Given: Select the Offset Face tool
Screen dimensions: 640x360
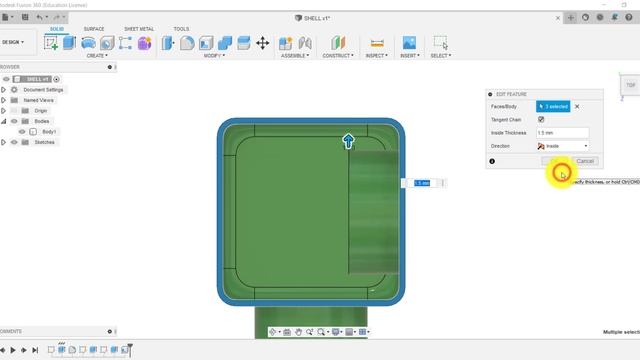Looking at the screenshot, I should [x=244, y=43].
